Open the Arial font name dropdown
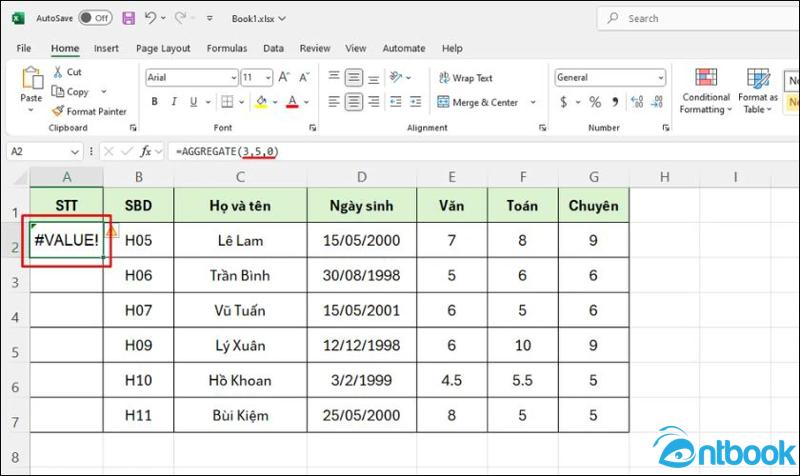 point(234,78)
